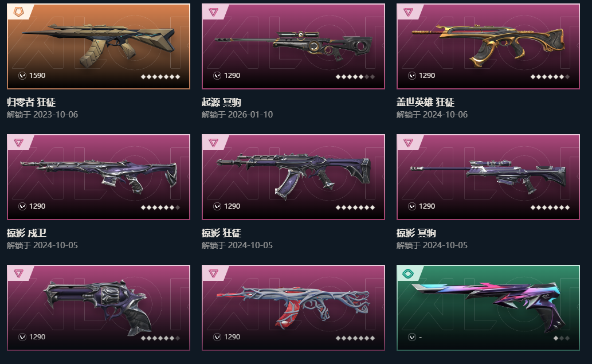592x364 pixels.
Task: Click the VP coin icon on 掠影 冥驹 card
Action: pos(412,206)
